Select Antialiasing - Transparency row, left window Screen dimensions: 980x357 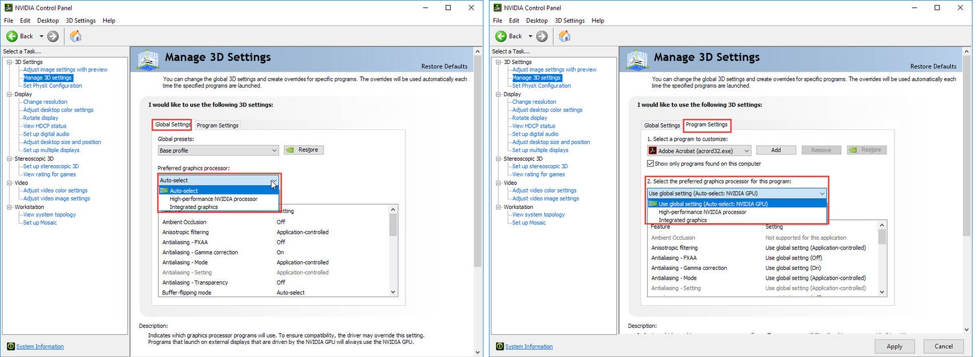pyautogui.click(x=273, y=282)
